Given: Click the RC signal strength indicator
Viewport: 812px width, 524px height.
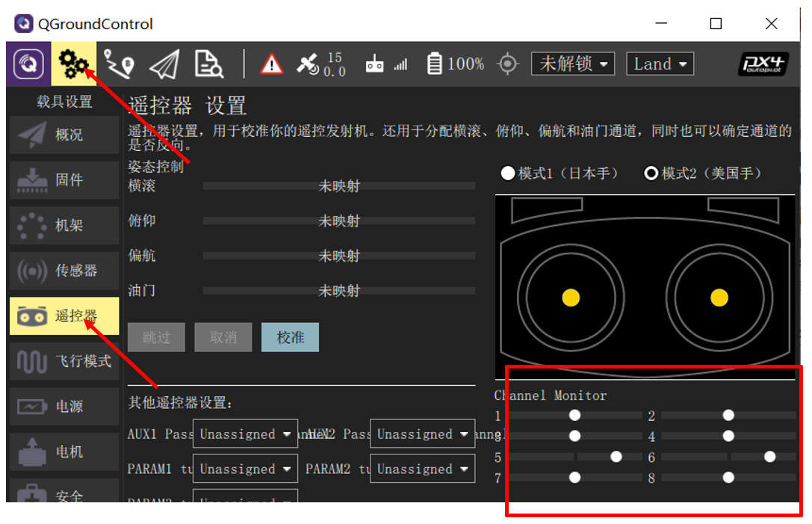Looking at the screenshot, I should coord(387,65).
